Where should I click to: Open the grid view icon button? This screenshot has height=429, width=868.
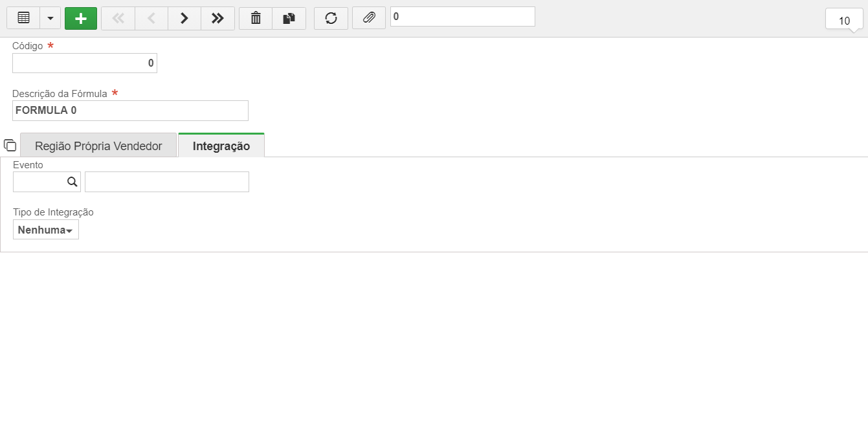click(23, 18)
